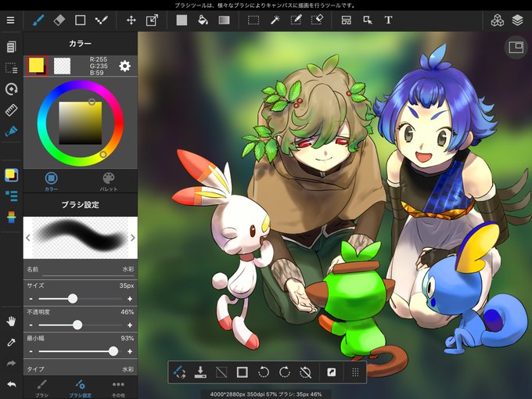The height and width of the screenshot is (399, 532).
Task: Select the Eyedropper tool
Action: (x=11, y=343)
